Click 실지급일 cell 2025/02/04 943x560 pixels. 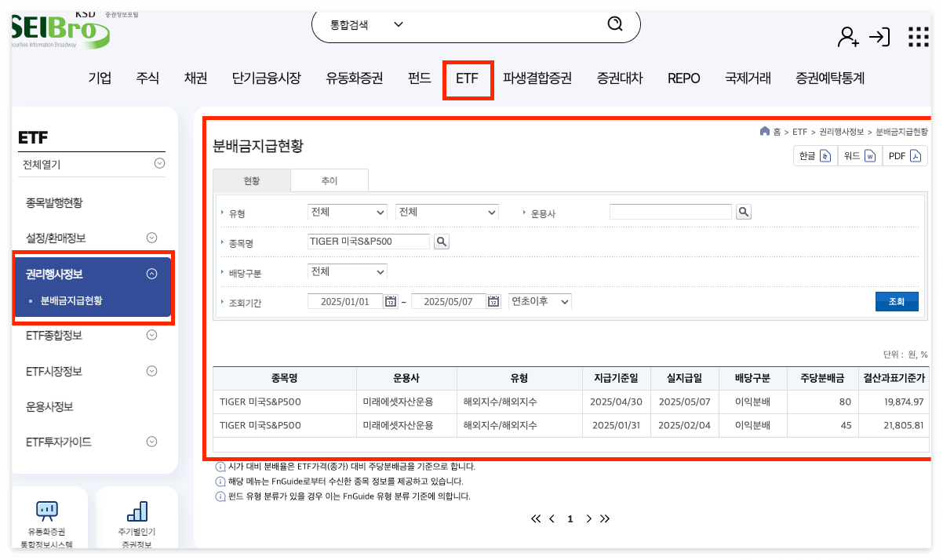[684, 425]
